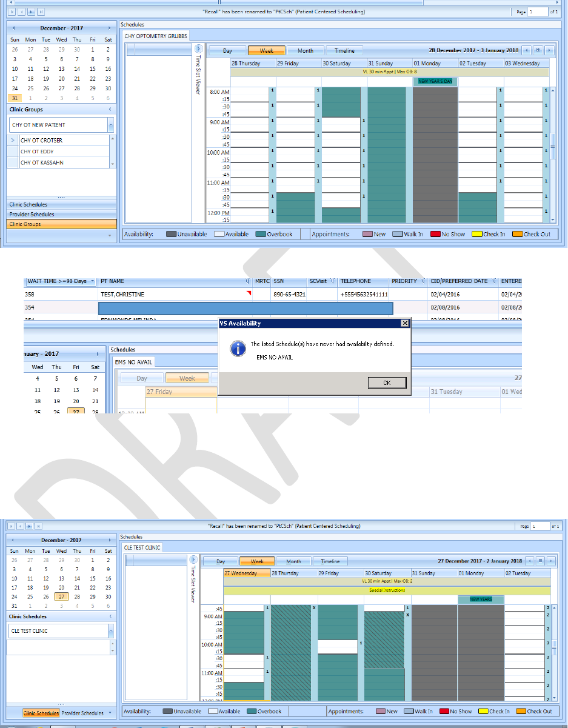This screenshot has height=728, width=568.
Task: Expand the CHY OT CROTSER row arrow
Action: pyautogui.click(x=13, y=141)
